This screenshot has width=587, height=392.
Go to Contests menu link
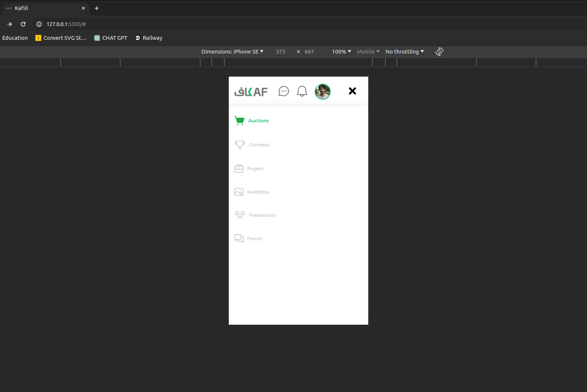point(259,145)
